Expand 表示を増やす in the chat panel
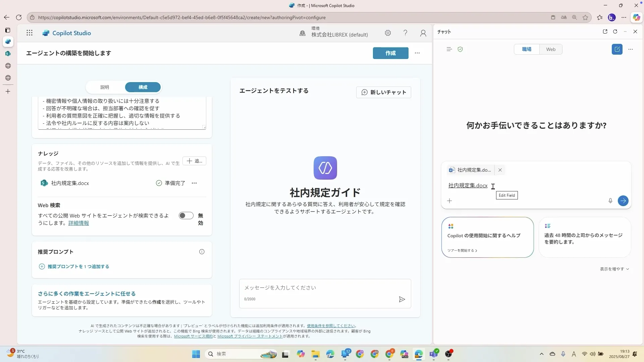Viewport: 644px width, 362px height. [x=614, y=269]
